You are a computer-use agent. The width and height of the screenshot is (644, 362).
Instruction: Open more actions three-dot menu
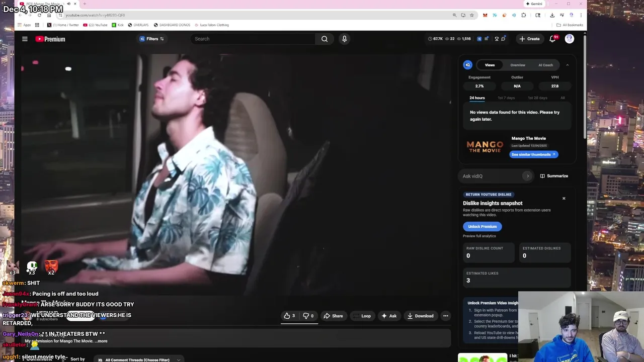click(445, 316)
